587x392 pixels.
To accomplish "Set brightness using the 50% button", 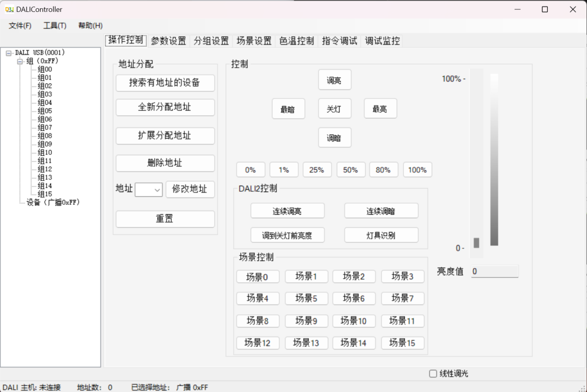I will tap(351, 170).
